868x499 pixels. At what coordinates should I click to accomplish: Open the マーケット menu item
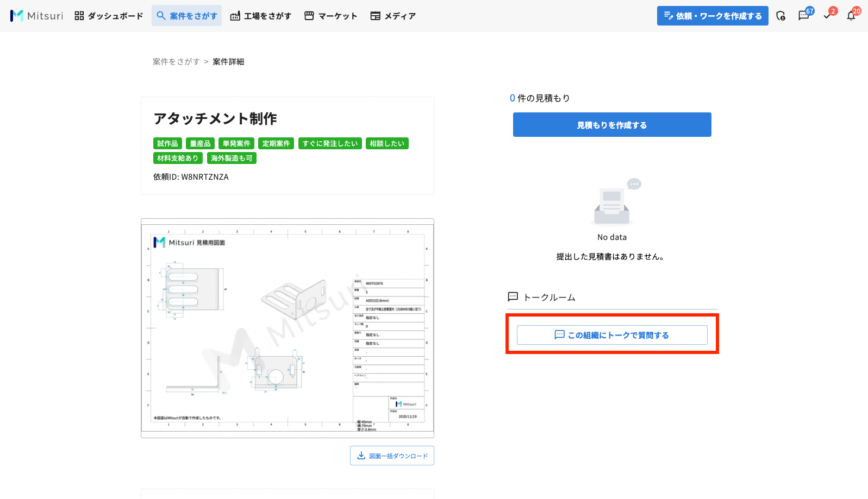coord(331,16)
